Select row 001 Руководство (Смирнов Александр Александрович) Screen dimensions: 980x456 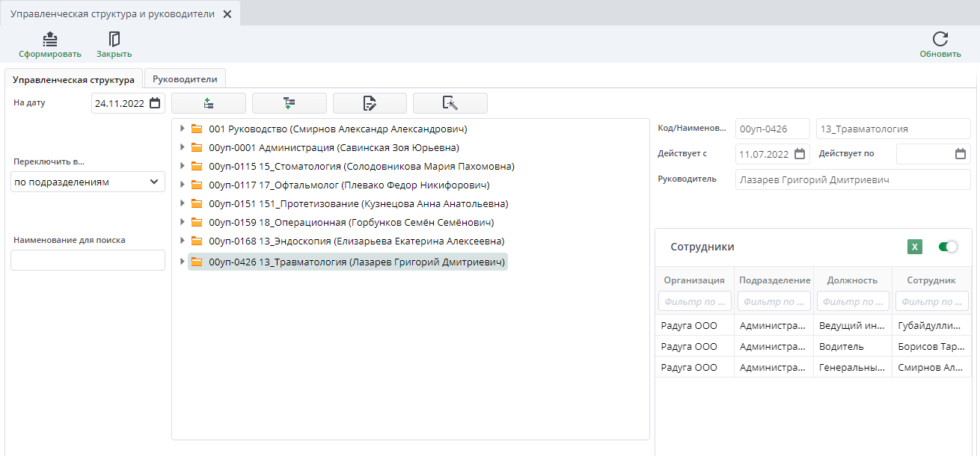[338, 129]
